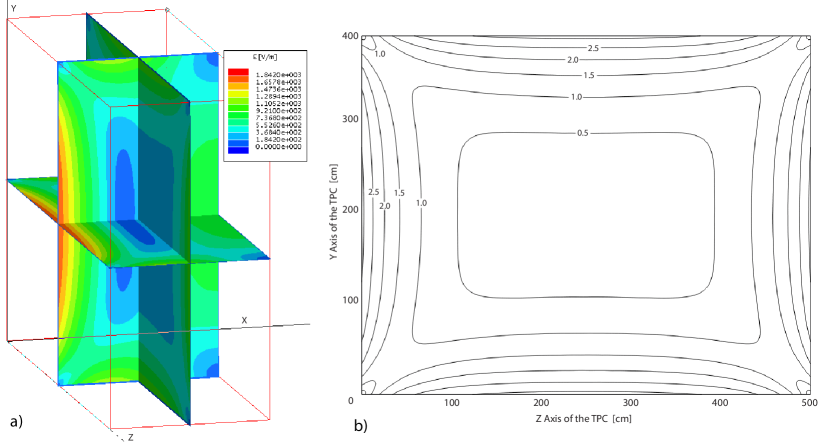Select the legend value 5.5260e+002
This screenshot has height=444, width=823.
pos(279,125)
